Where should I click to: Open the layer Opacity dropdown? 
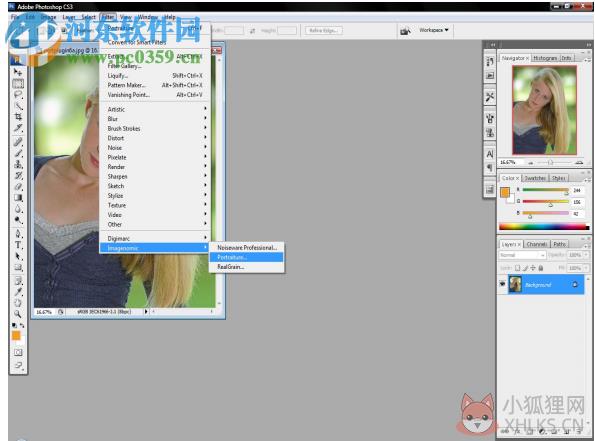[x=587, y=255]
